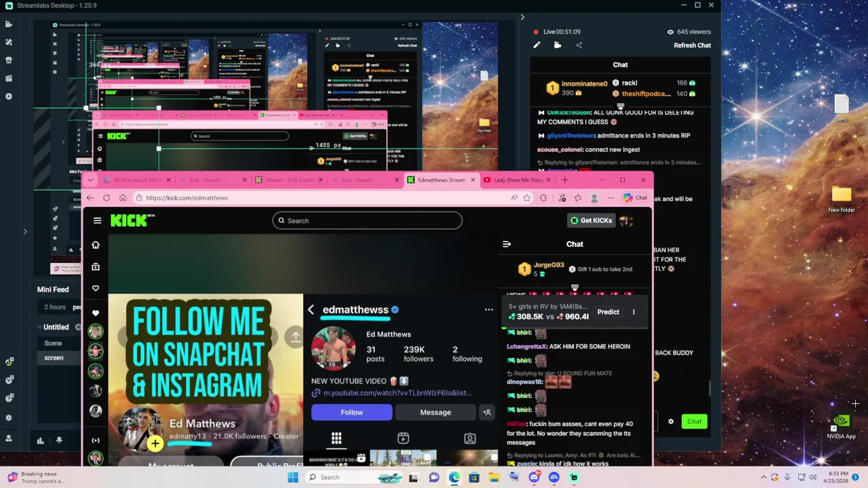Reload the kick.com page
The width and height of the screenshot is (868, 488).
pos(106,198)
